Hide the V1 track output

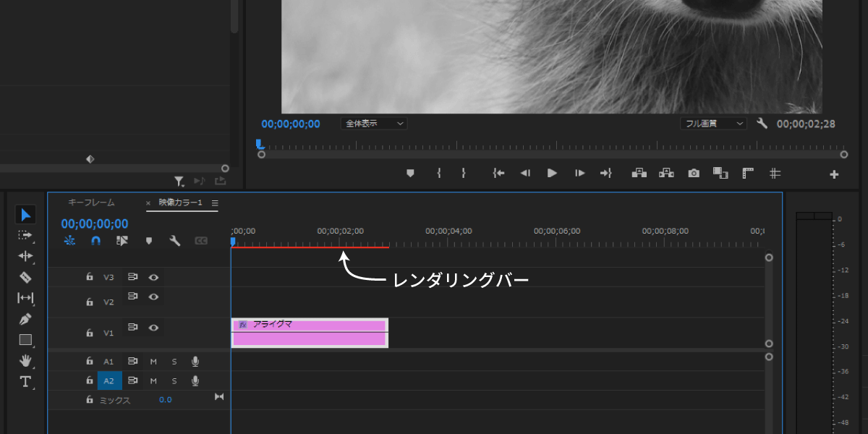[153, 328]
